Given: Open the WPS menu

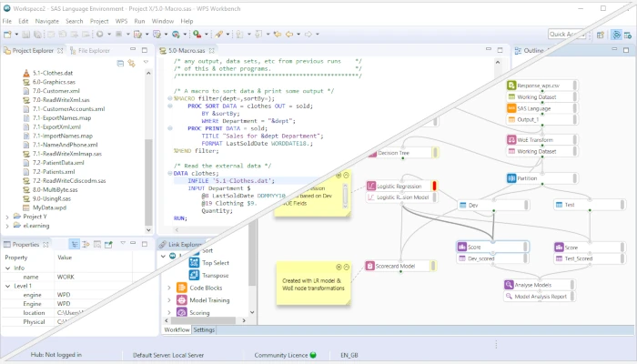Looking at the screenshot, I should coord(121,21).
